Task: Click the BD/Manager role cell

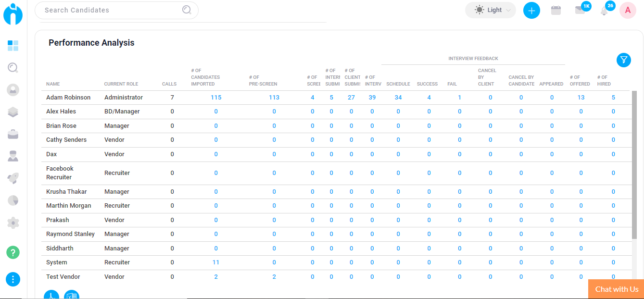Action: [122, 112]
